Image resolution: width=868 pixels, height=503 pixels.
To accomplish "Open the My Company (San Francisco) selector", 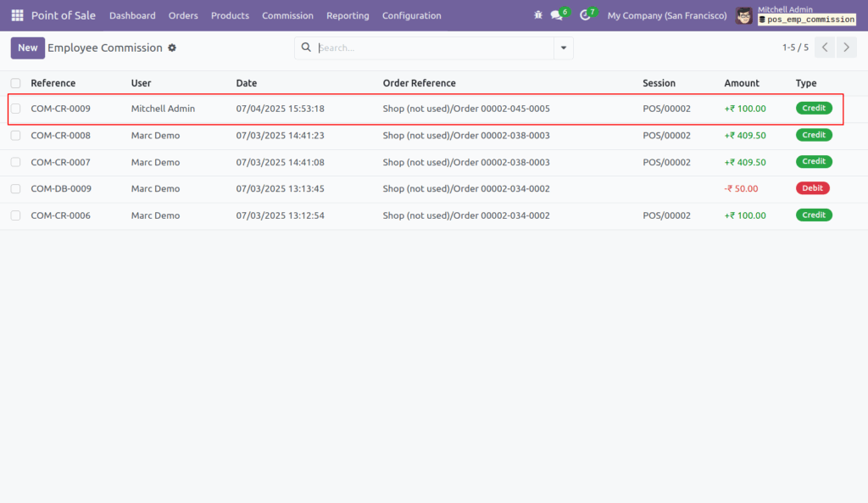I will pyautogui.click(x=666, y=15).
